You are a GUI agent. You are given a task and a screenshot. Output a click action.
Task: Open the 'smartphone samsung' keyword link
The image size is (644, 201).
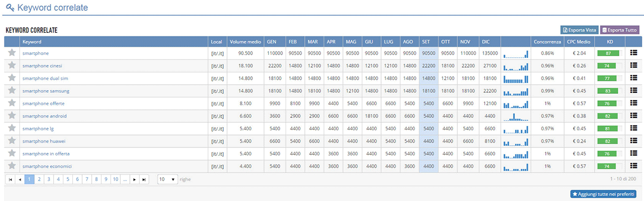tap(46, 91)
